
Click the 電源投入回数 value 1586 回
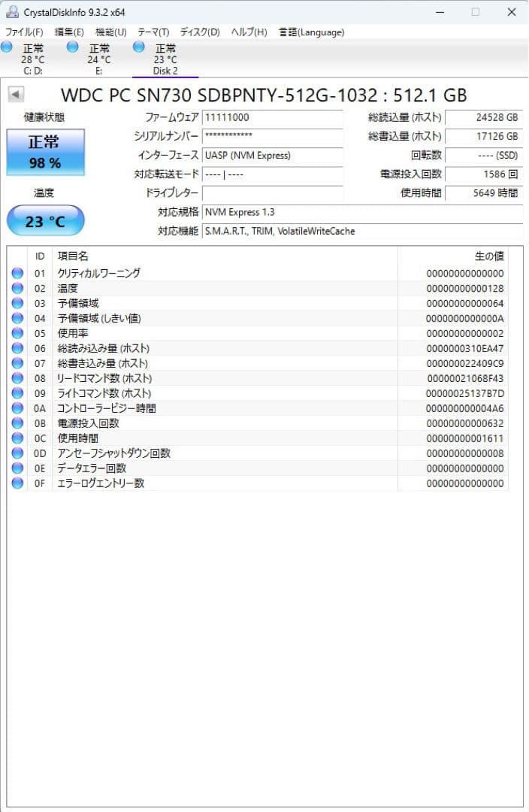click(x=483, y=174)
